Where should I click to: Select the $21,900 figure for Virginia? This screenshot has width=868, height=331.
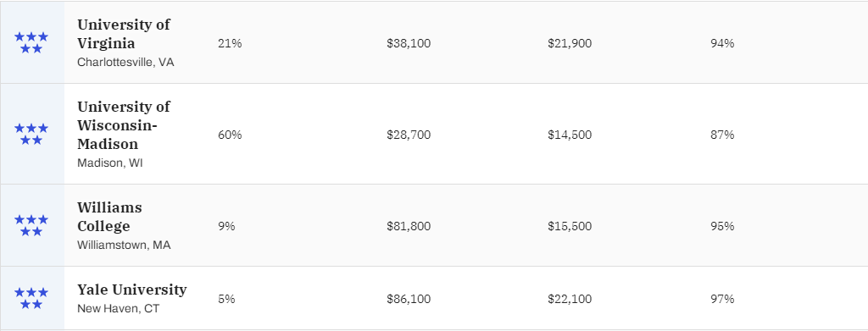coord(570,43)
